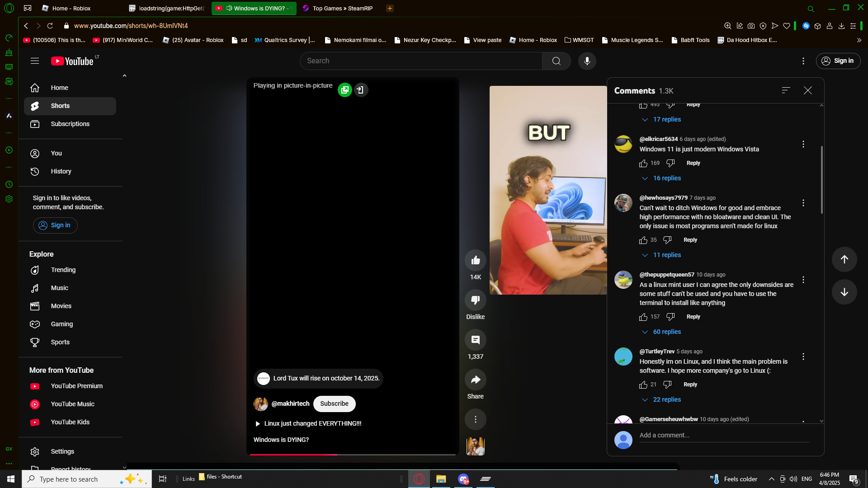The image size is (868, 488).
Task: Click the back-to-tab picture-in-picture icon
Action: pos(361,90)
